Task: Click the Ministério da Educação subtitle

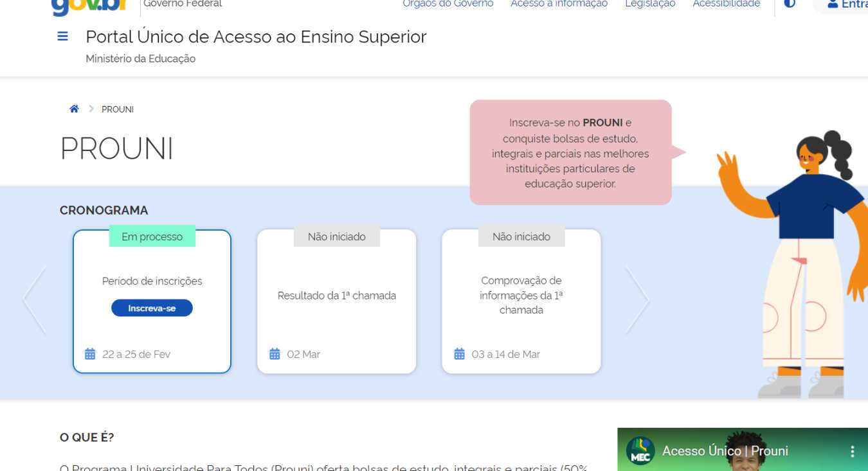Action: coord(141,58)
